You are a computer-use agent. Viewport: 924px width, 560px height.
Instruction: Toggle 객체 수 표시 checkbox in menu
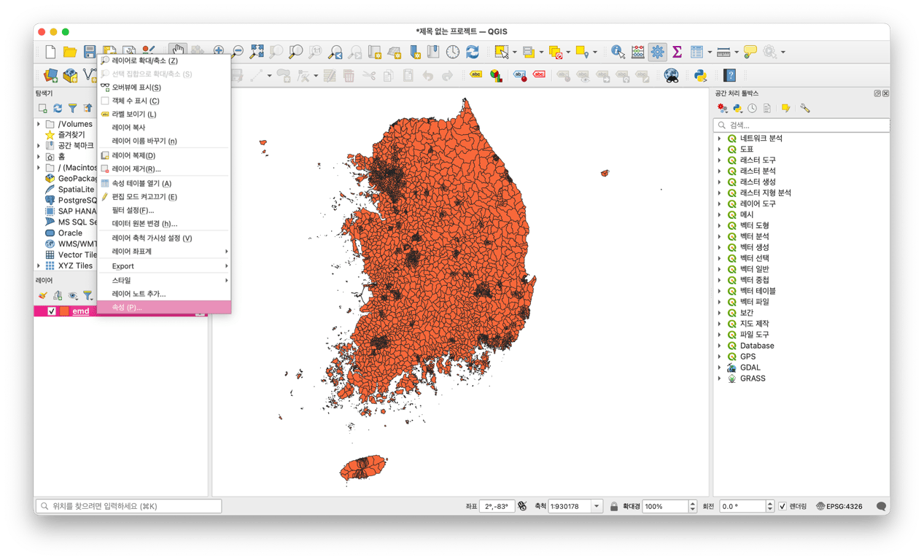[x=105, y=101]
